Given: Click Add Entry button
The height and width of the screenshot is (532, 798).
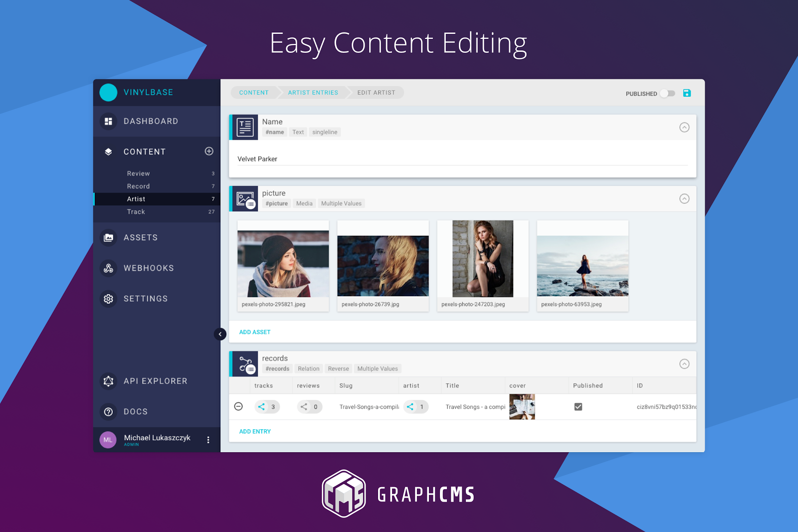Looking at the screenshot, I should (255, 432).
